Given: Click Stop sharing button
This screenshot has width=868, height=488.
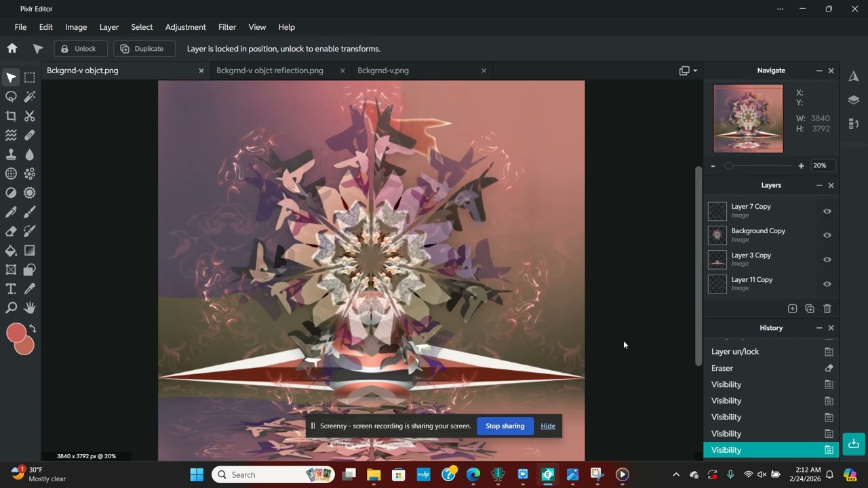Looking at the screenshot, I should pos(505,426).
